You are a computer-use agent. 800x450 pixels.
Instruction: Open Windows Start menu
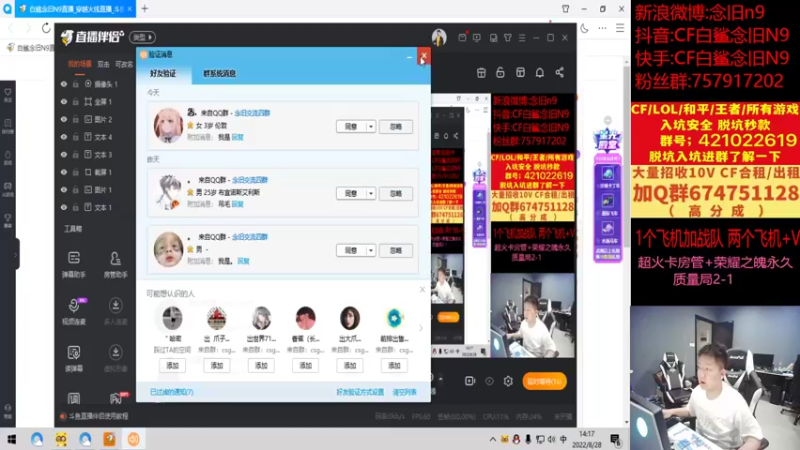11,439
